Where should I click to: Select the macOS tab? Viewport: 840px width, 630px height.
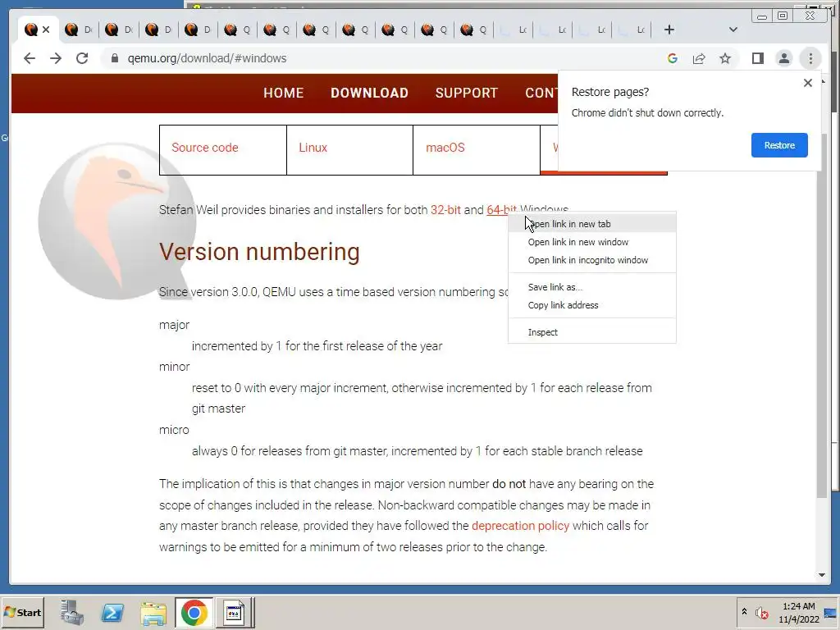pyautogui.click(x=477, y=149)
